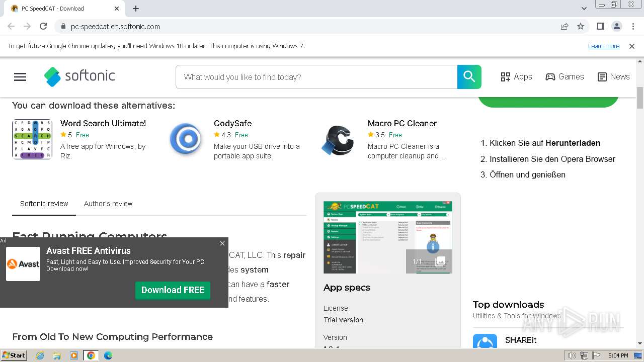This screenshot has width=644, height=362.
Task: Click the search field
Action: pos(316,77)
